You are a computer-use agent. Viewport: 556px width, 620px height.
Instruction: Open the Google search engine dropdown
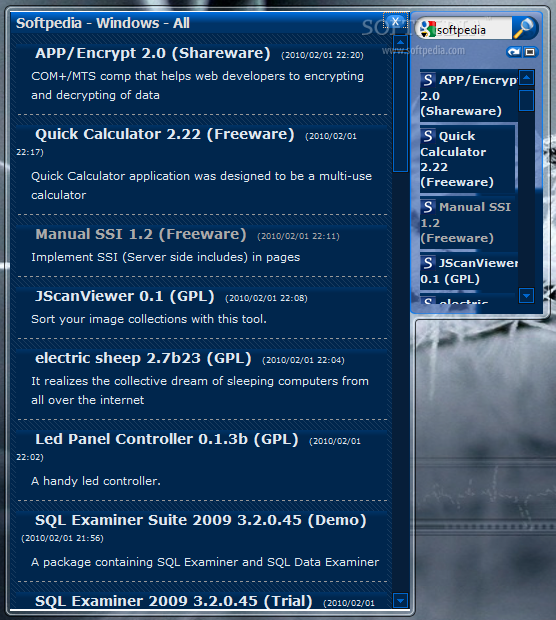click(x=427, y=29)
